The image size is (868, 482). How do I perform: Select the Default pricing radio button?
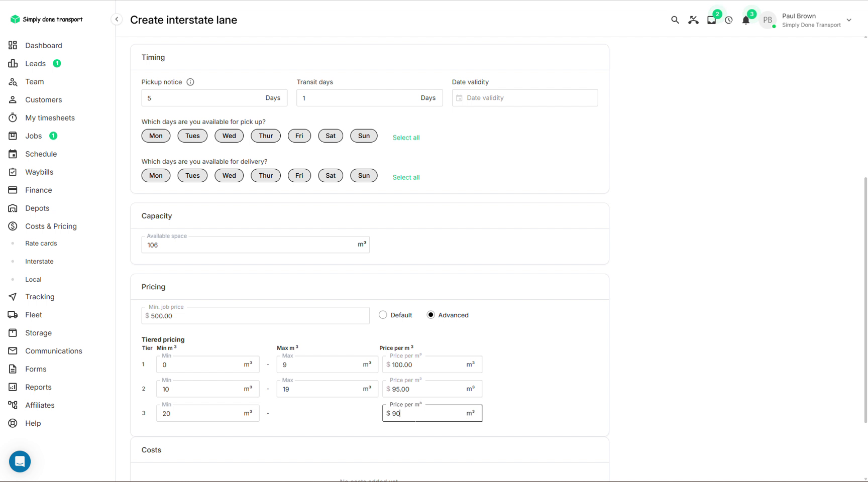tap(383, 315)
